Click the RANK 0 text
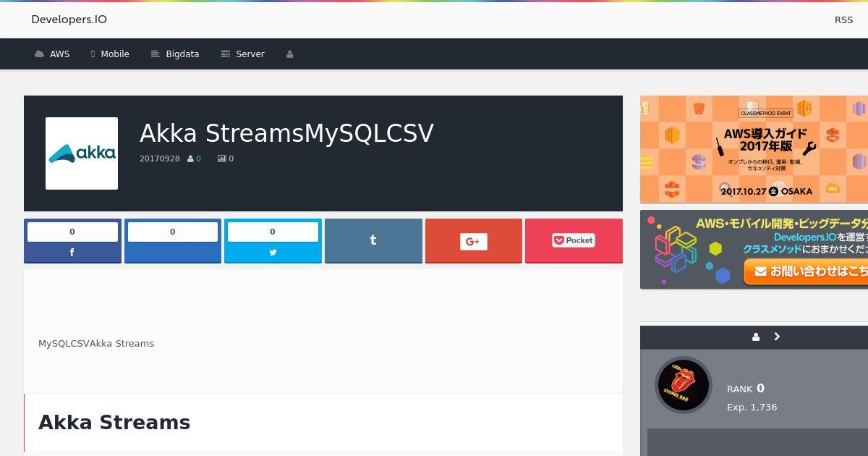 click(746, 389)
